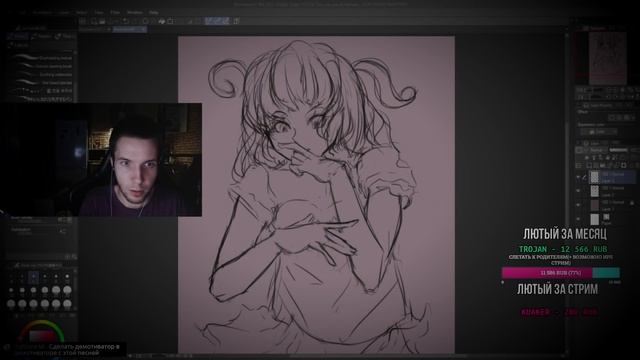Viewport: 640px width, 360px height.
Task: Select the second brush in sub tool list
Action: click(x=41, y=66)
